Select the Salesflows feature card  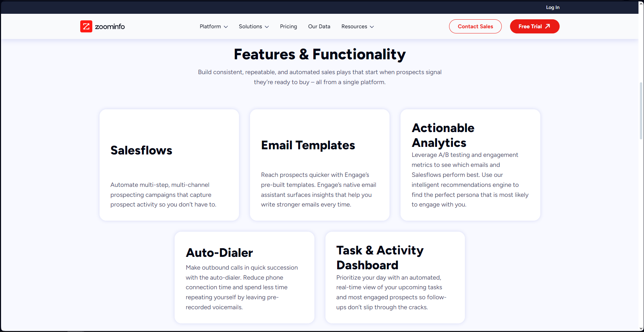(x=169, y=164)
